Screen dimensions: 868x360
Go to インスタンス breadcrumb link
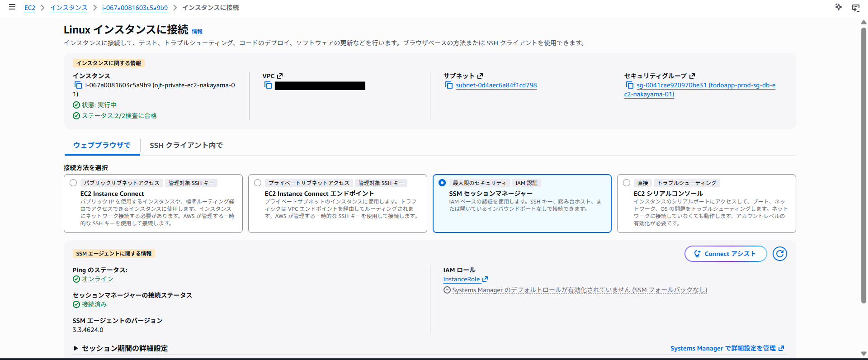pos(69,8)
